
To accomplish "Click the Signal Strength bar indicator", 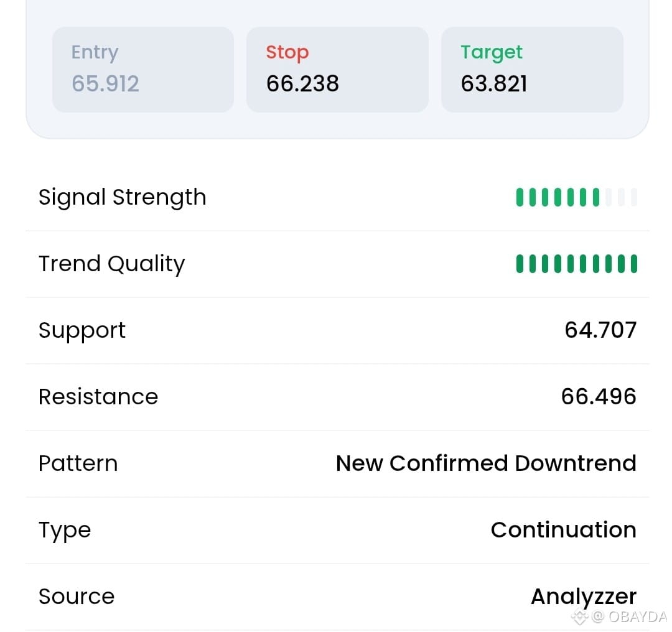I will pyautogui.click(x=576, y=197).
